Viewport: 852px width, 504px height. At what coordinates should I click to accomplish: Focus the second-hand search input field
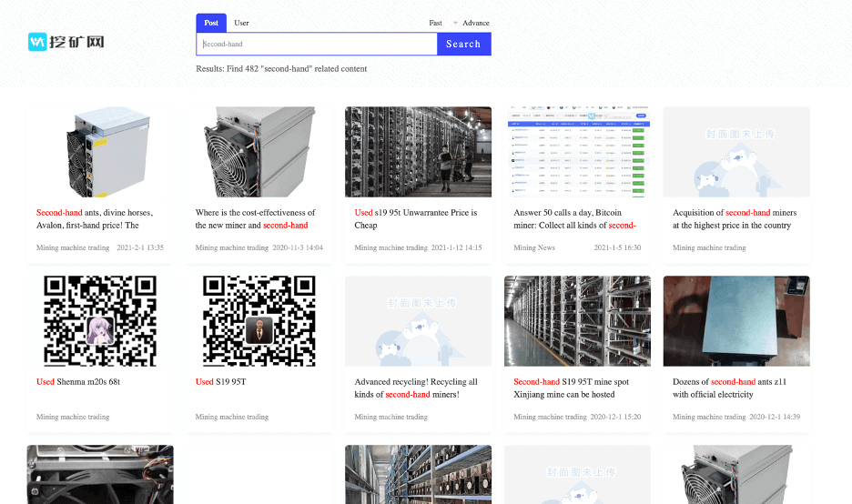(x=316, y=44)
